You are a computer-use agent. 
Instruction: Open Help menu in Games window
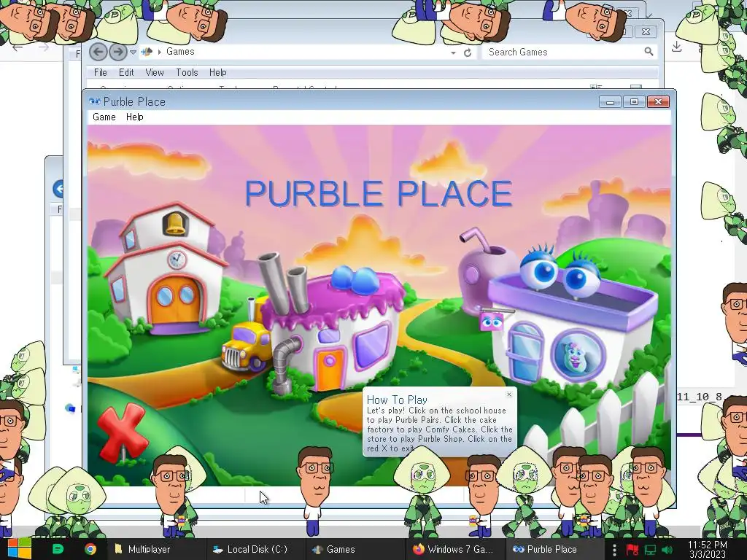coord(217,72)
